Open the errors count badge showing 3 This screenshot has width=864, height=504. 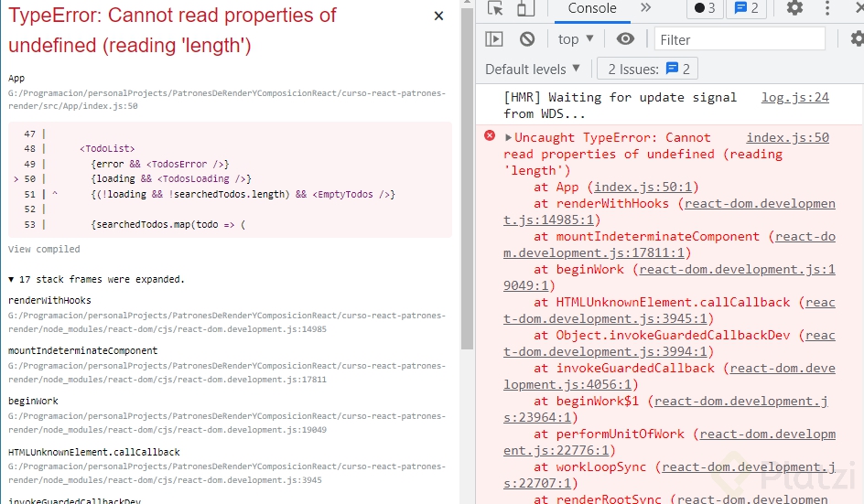pos(705,8)
